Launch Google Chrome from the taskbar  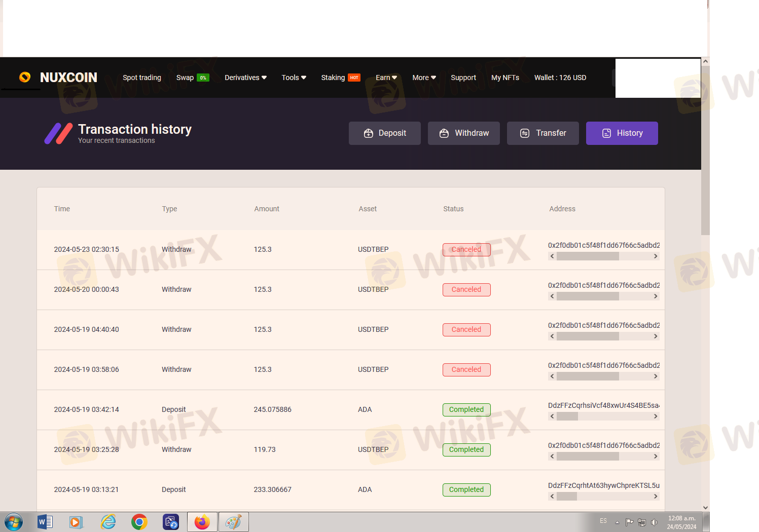pyautogui.click(x=139, y=522)
